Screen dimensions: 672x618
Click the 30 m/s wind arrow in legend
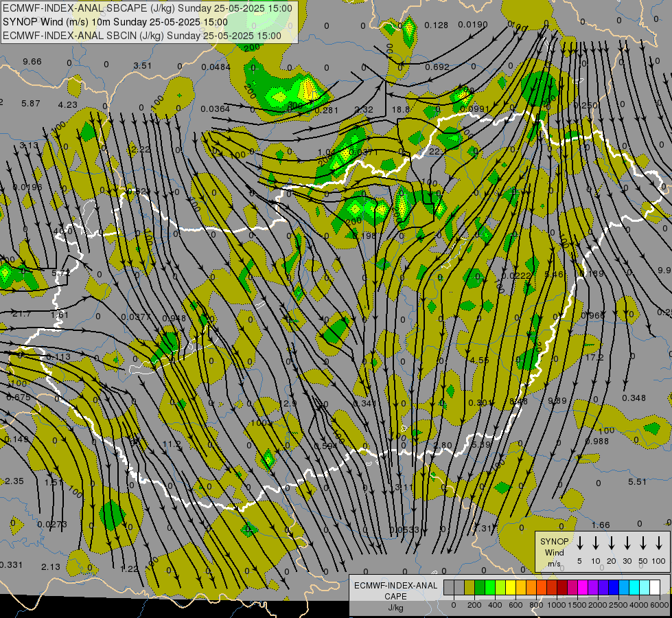627,542
